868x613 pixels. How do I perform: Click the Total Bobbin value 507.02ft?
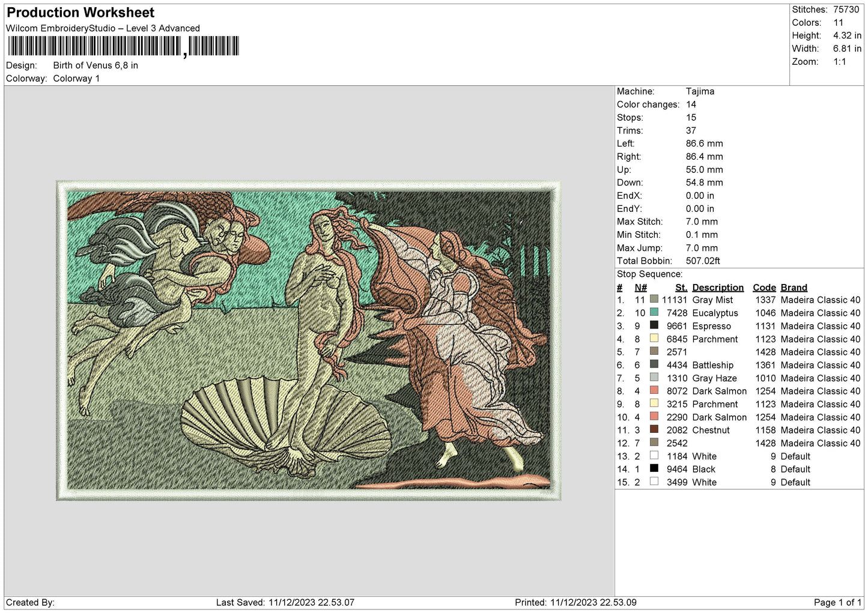pos(703,261)
